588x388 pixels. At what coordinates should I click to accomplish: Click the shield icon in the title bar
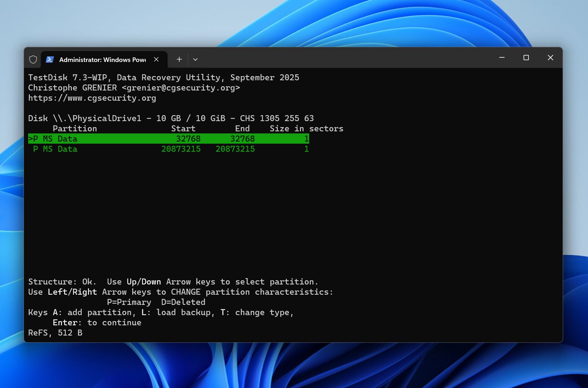click(x=33, y=60)
